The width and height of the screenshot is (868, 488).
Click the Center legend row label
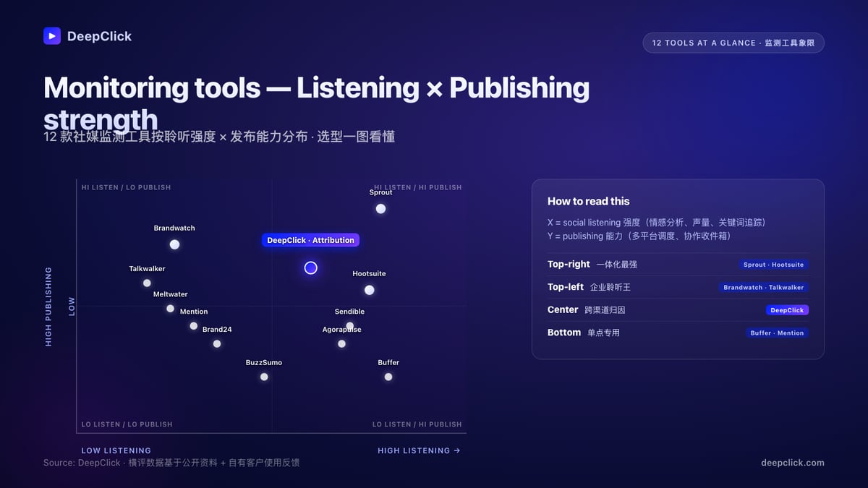click(x=563, y=310)
